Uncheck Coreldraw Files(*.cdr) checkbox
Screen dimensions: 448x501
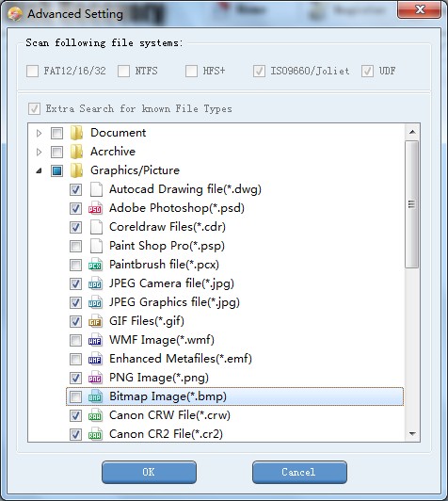[x=75, y=228]
